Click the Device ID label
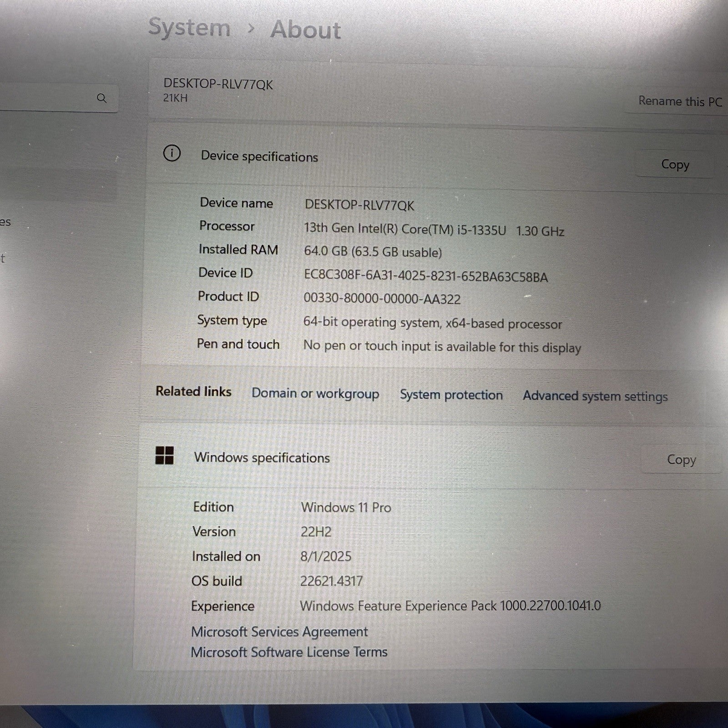Viewport: 728px width, 728px height. tap(226, 273)
